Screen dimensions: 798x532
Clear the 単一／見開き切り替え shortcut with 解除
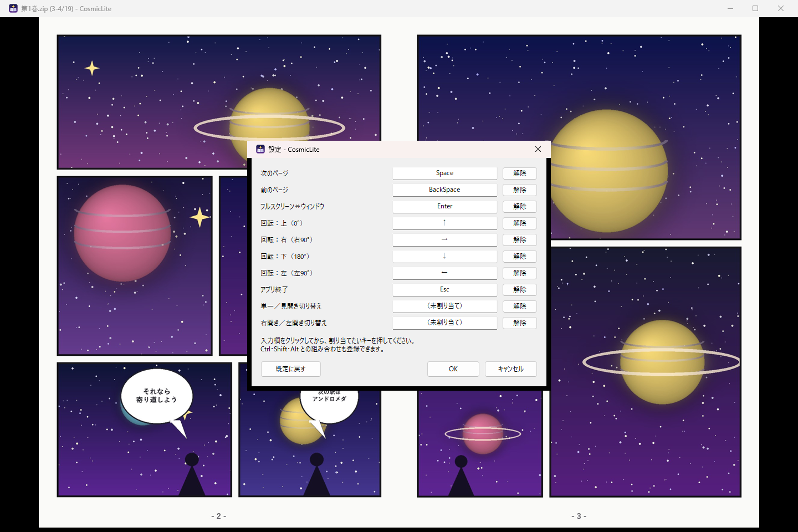520,306
